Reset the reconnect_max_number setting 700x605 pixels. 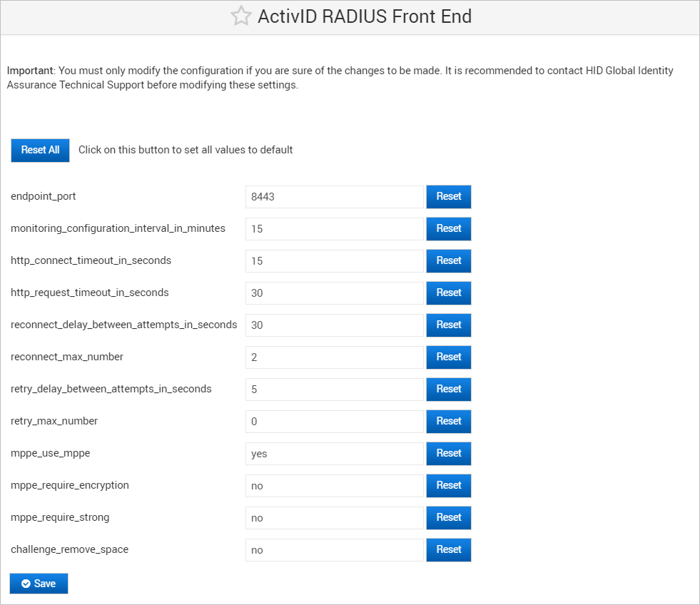pos(448,357)
